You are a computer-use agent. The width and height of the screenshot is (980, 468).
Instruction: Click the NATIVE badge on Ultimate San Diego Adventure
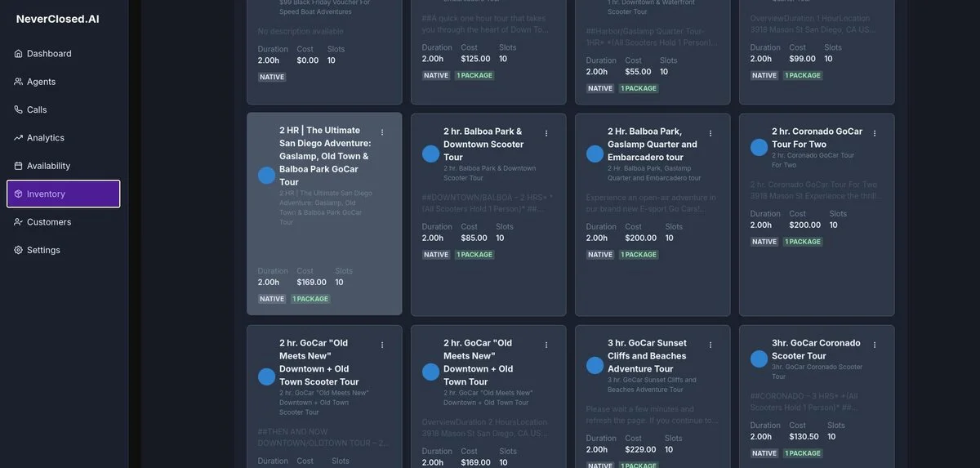[x=272, y=299]
